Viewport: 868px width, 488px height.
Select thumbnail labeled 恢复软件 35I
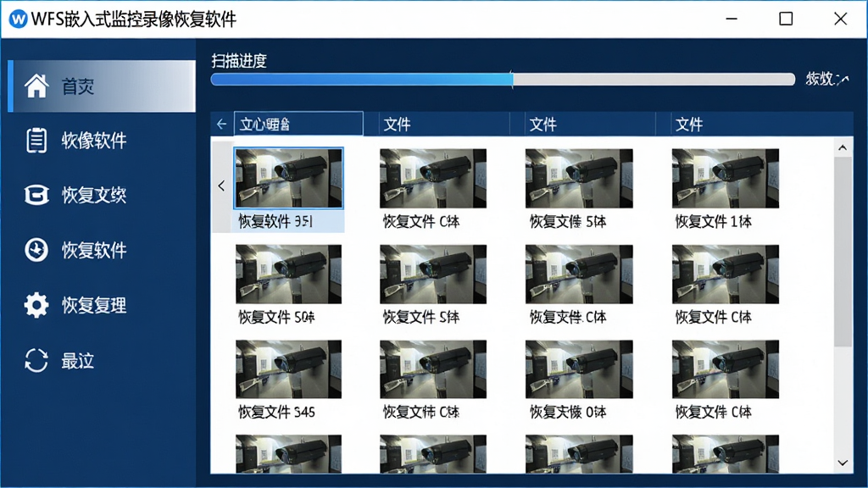(288, 178)
